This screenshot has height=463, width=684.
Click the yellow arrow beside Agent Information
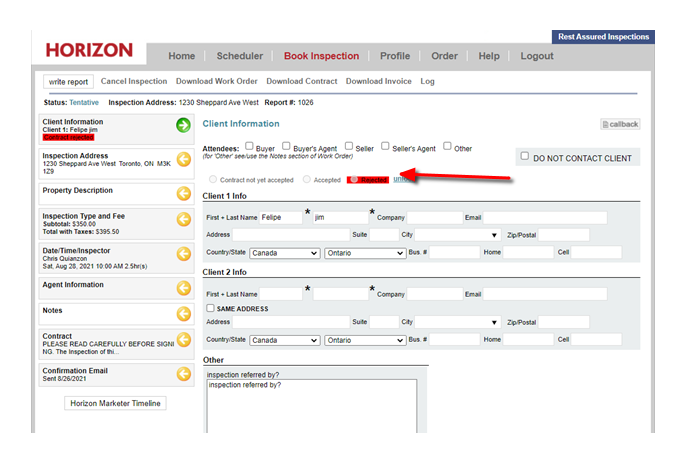[183, 288]
